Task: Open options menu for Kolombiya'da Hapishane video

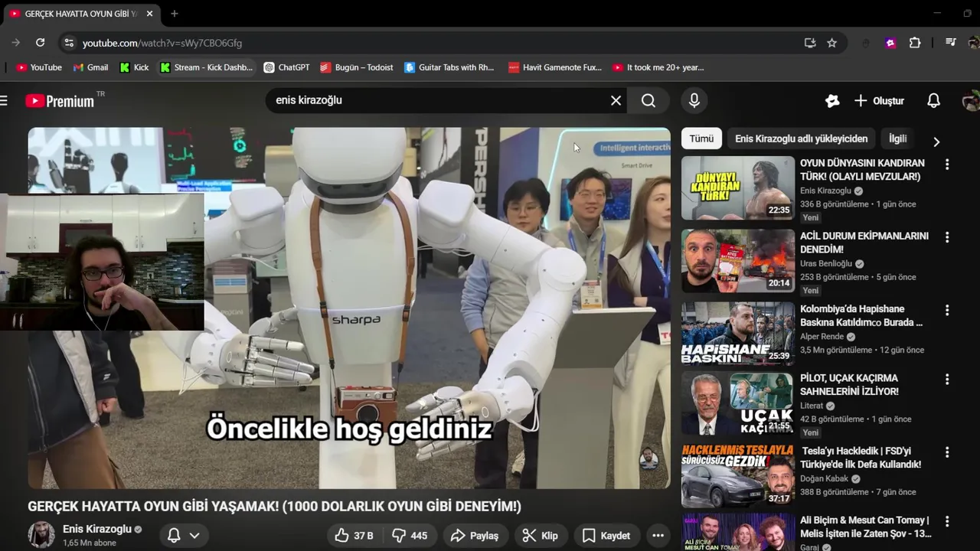Action: click(947, 311)
